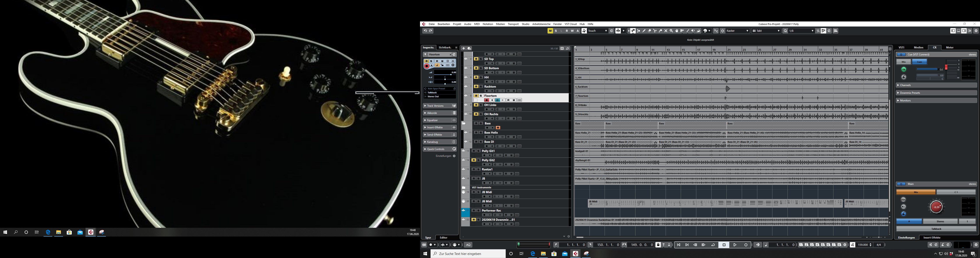Click the Talkback button in Control Room

pyautogui.click(x=936, y=229)
